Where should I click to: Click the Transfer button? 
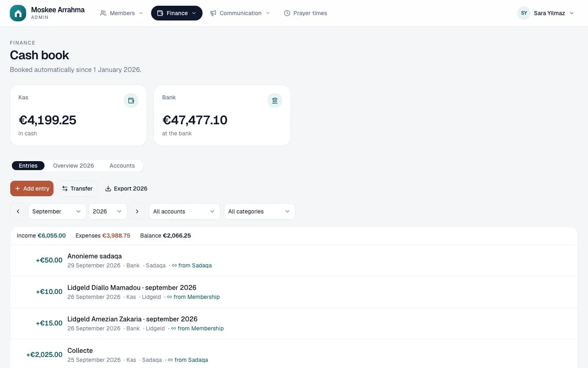click(x=77, y=188)
